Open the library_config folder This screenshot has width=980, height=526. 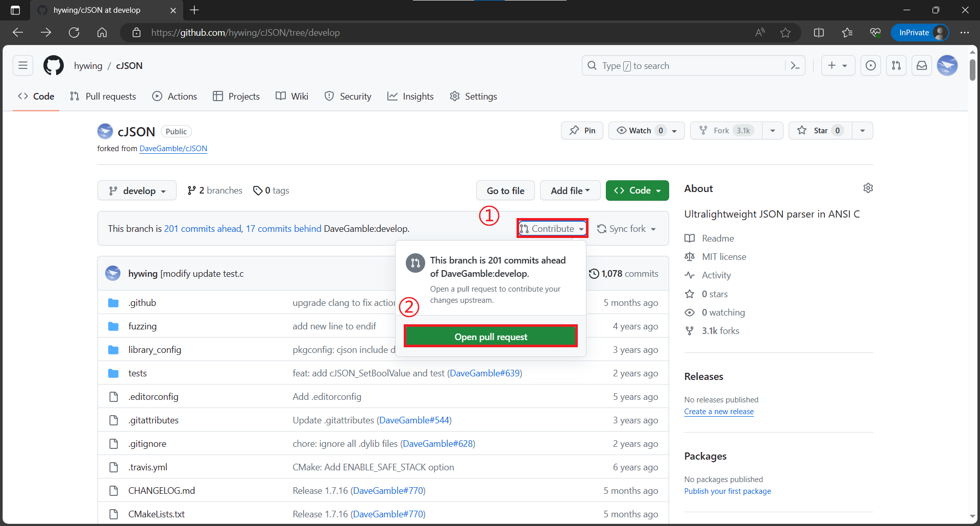[x=155, y=349]
